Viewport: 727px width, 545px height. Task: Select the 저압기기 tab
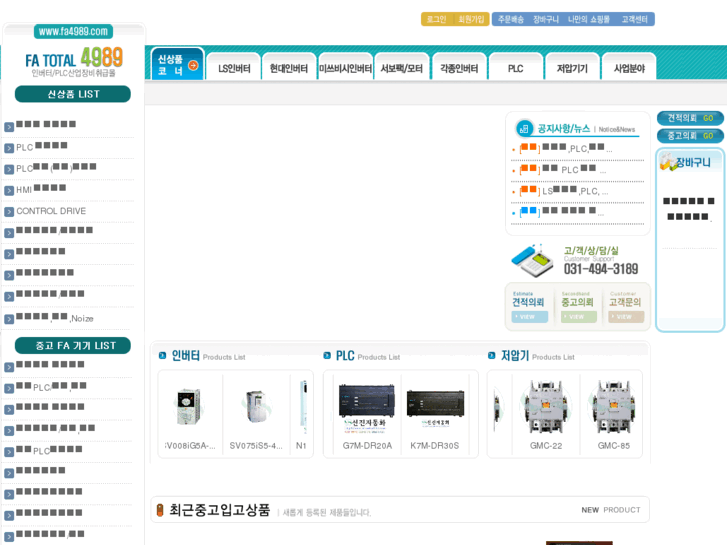572,68
